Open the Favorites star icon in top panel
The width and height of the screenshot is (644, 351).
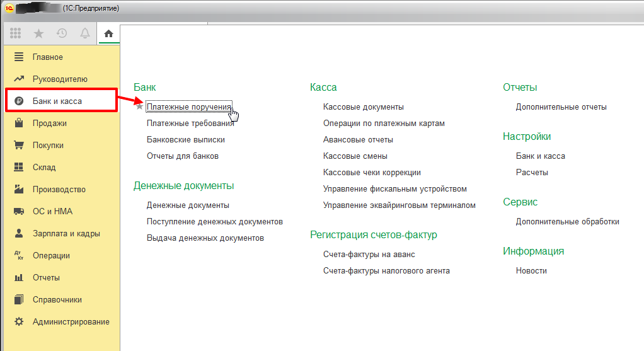[x=38, y=33]
